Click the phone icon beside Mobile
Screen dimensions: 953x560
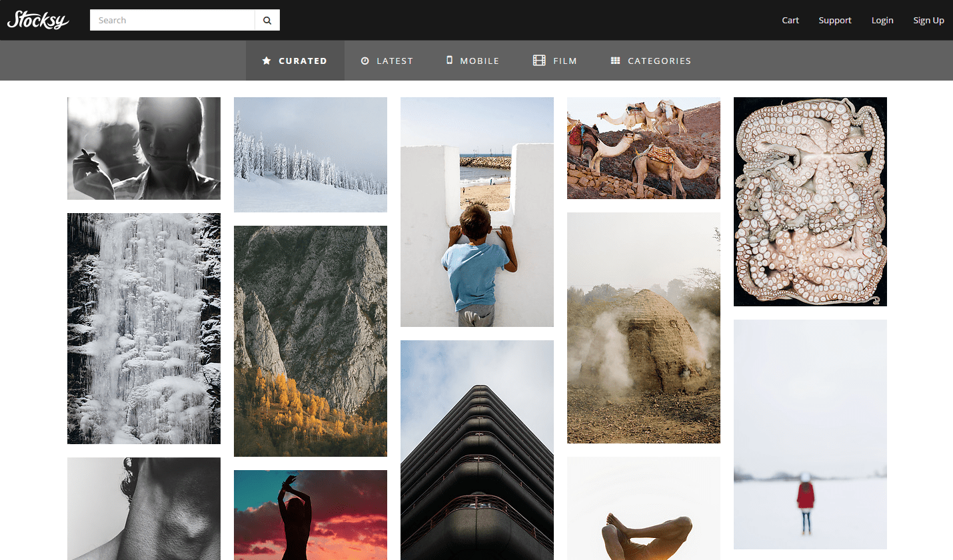(449, 61)
